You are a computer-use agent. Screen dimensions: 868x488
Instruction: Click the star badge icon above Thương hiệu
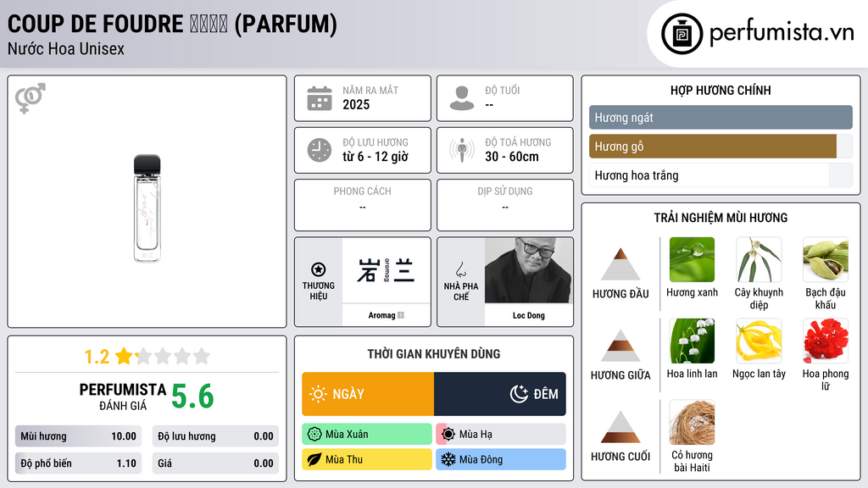click(319, 269)
